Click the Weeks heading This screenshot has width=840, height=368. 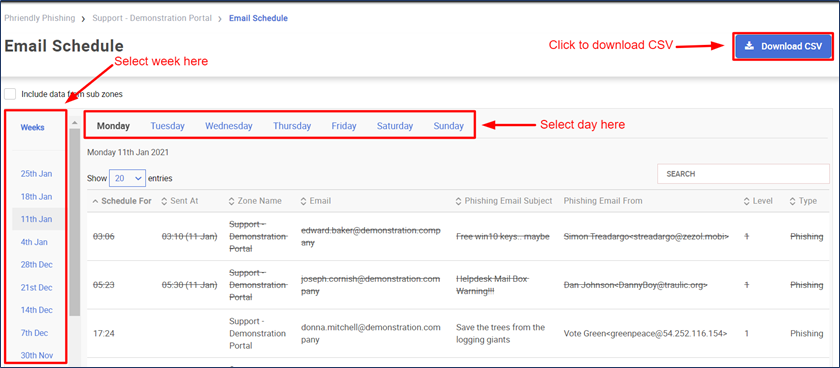tap(33, 127)
